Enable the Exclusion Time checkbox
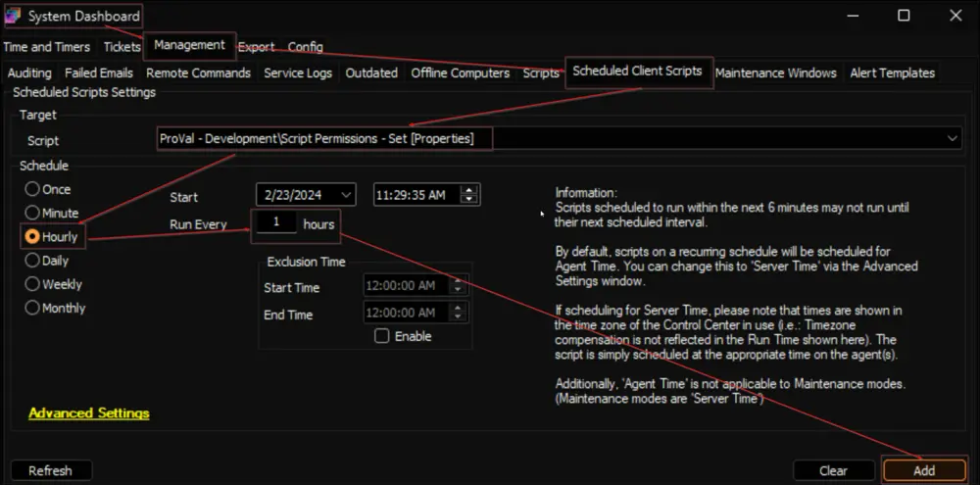The height and width of the screenshot is (485, 980). 381,336
